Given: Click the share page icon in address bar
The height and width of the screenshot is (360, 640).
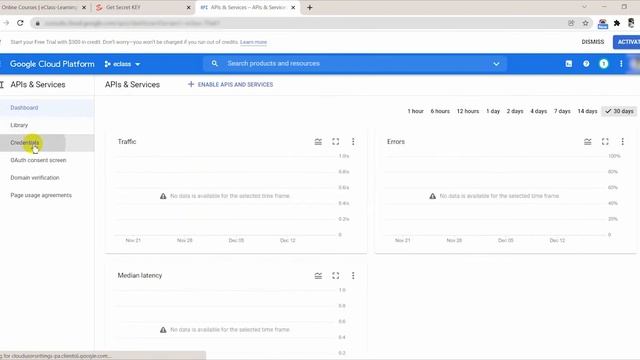Looking at the screenshot, I should click(571, 23).
